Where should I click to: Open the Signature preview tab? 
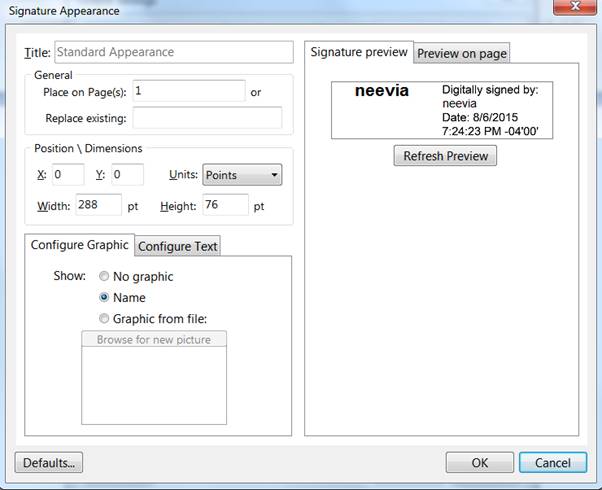(359, 52)
